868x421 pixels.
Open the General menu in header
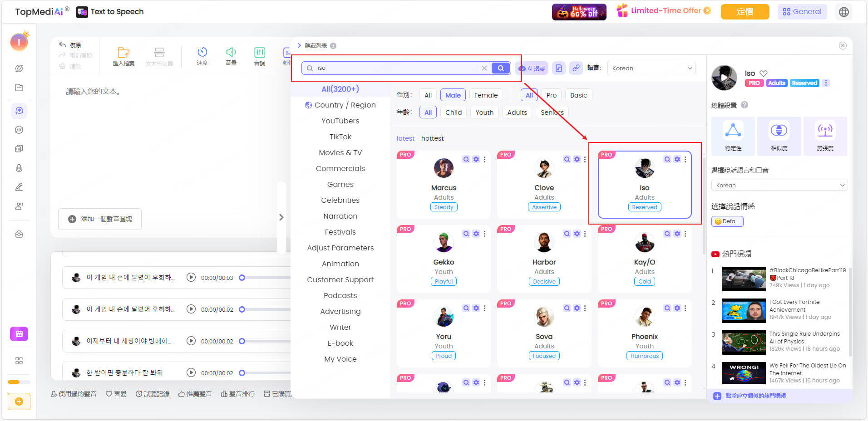coord(802,12)
